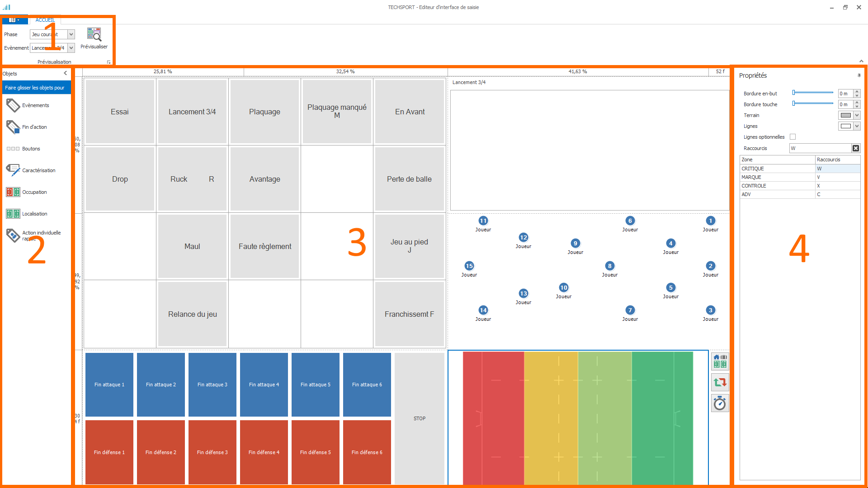Select player number 1 marker
The image size is (868, 488).
pyautogui.click(x=711, y=221)
